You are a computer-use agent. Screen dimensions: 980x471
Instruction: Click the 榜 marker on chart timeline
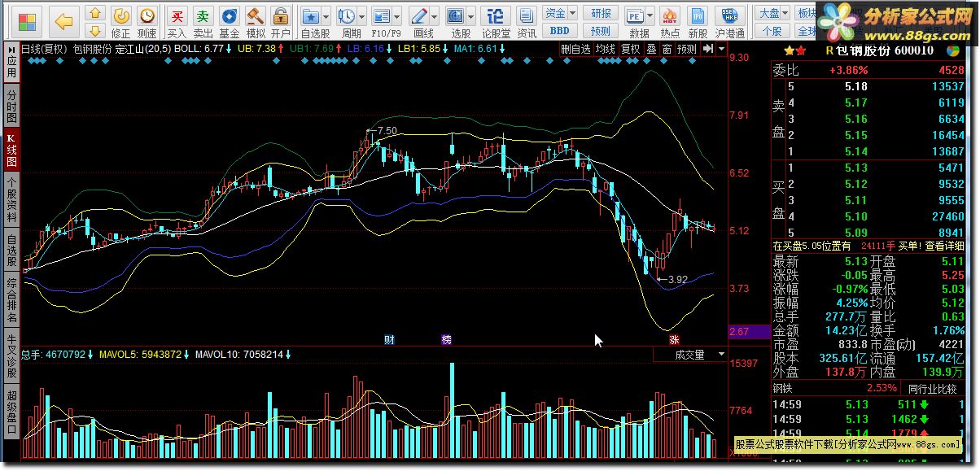[x=446, y=339]
